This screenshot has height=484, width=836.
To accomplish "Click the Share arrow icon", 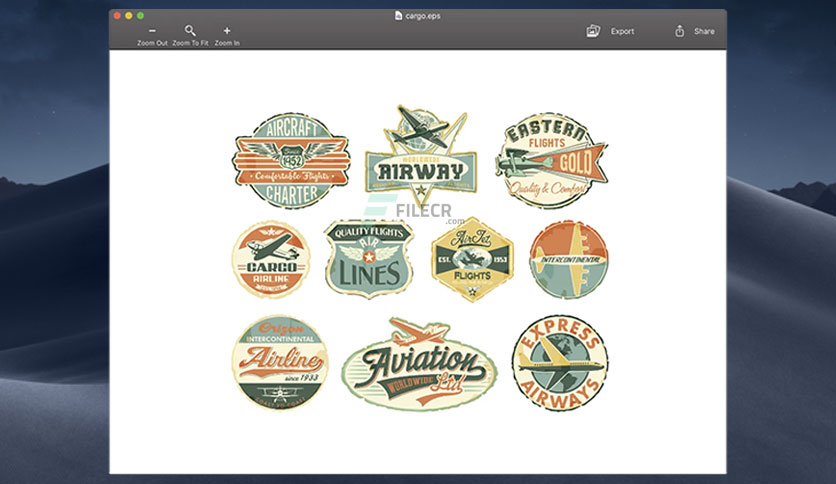I will point(679,31).
